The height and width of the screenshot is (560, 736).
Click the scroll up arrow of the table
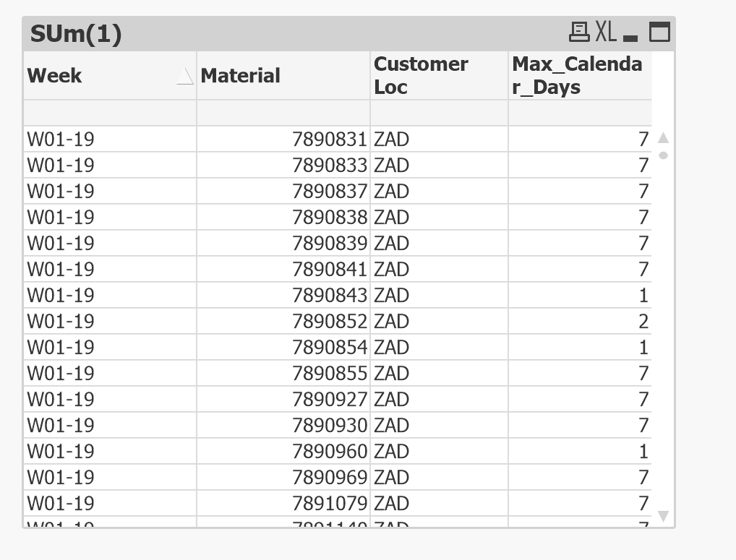pos(663,138)
